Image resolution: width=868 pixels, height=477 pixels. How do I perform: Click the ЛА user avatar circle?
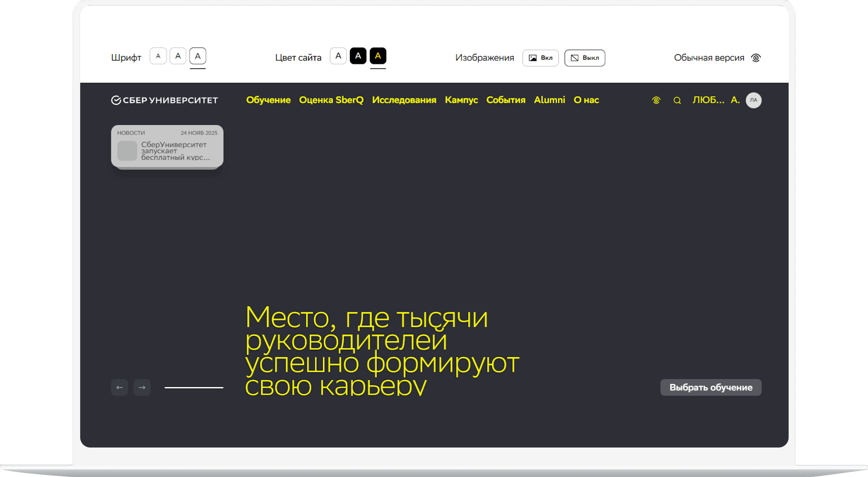pos(753,100)
